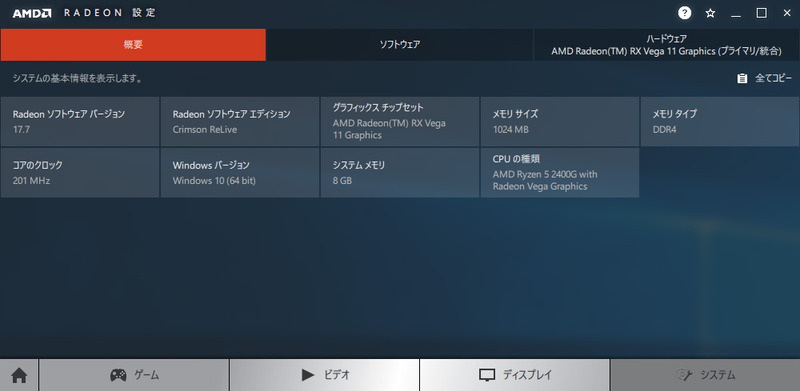This screenshot has height=391, width=800.
Task: Open the ディスプレイ section label
Action: pos(528,375)
